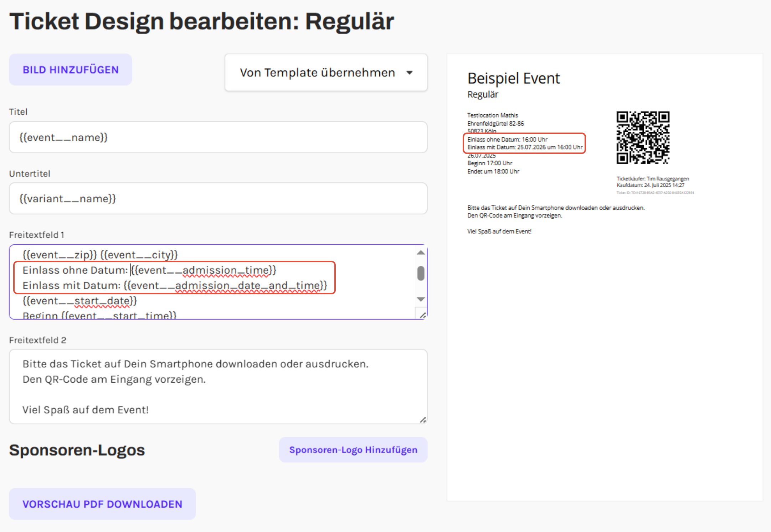
Task: Focus the Untertitel input field
Action: 218,199
